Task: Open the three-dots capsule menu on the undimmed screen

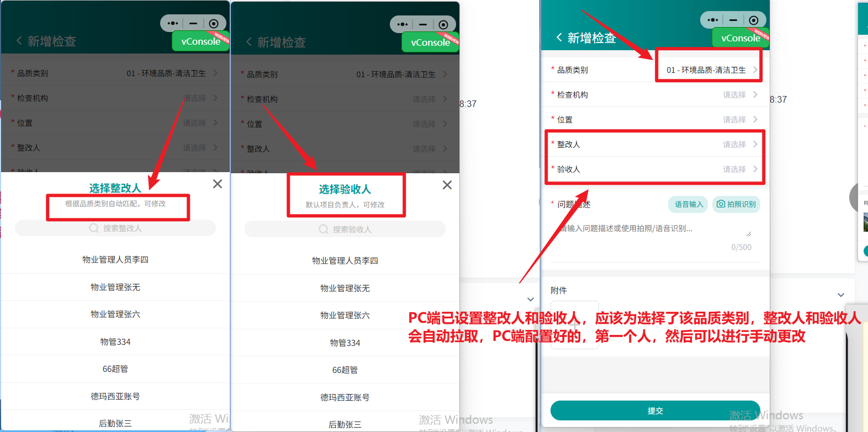Action: point(713,20)
